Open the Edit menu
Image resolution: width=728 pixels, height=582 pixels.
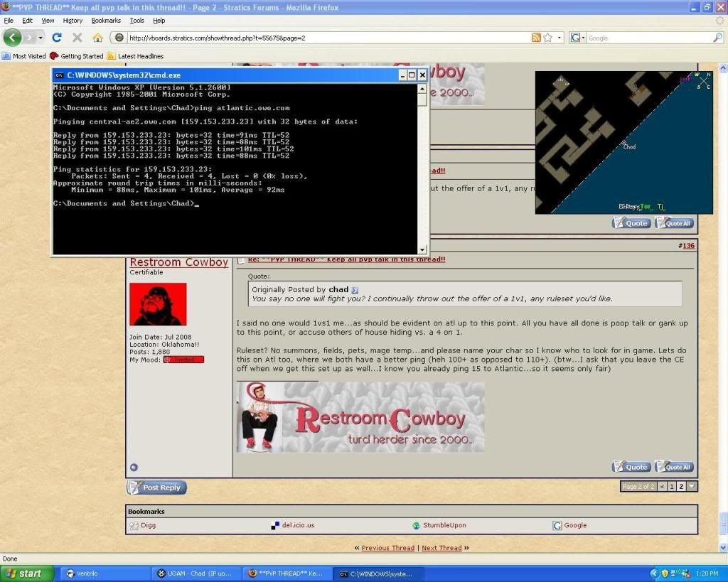(x=28, y=21)
